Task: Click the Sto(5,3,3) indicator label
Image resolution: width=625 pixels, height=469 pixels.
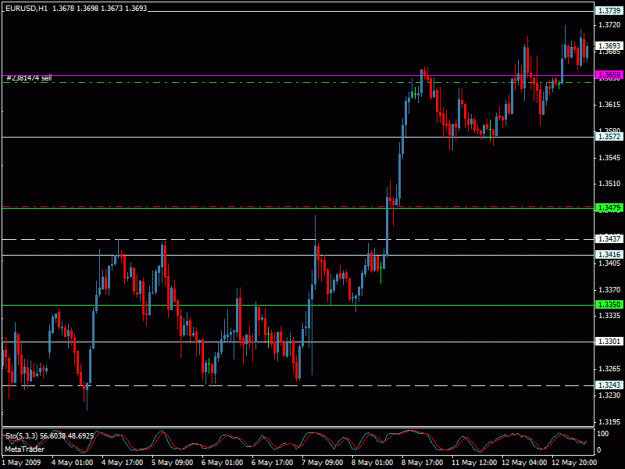Action: (x=49, y=436)
